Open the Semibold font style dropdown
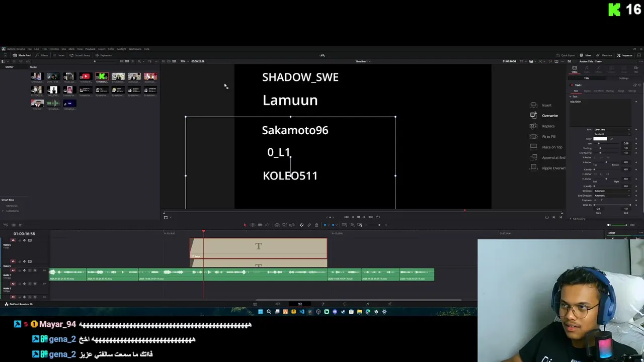This screenshot has width=644, height=362. [612, 134]
